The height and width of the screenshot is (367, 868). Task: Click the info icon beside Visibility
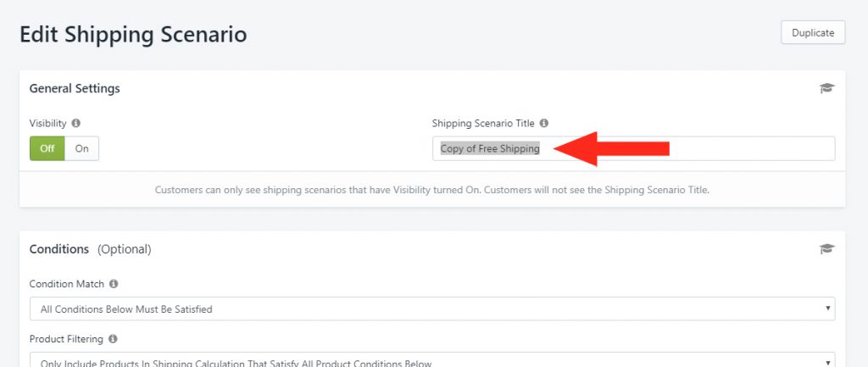pos(75,123)
